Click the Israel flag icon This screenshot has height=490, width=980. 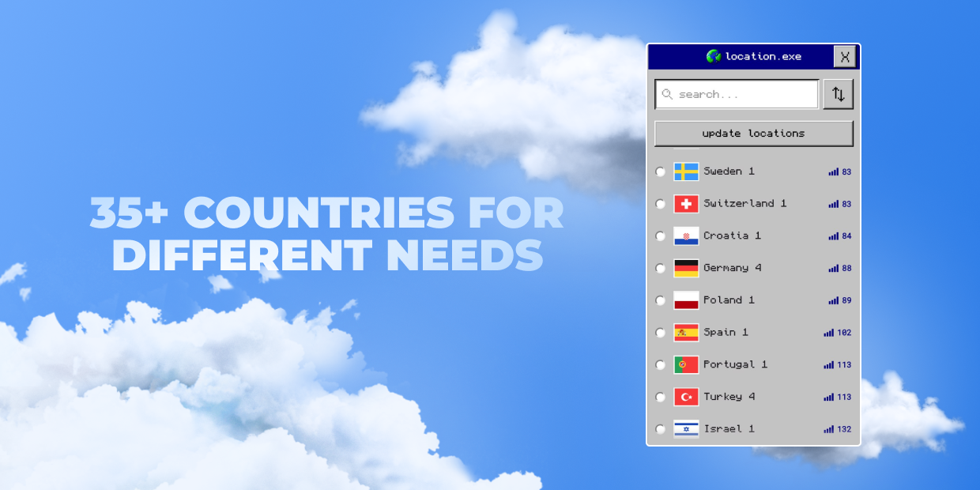(686, 429)
